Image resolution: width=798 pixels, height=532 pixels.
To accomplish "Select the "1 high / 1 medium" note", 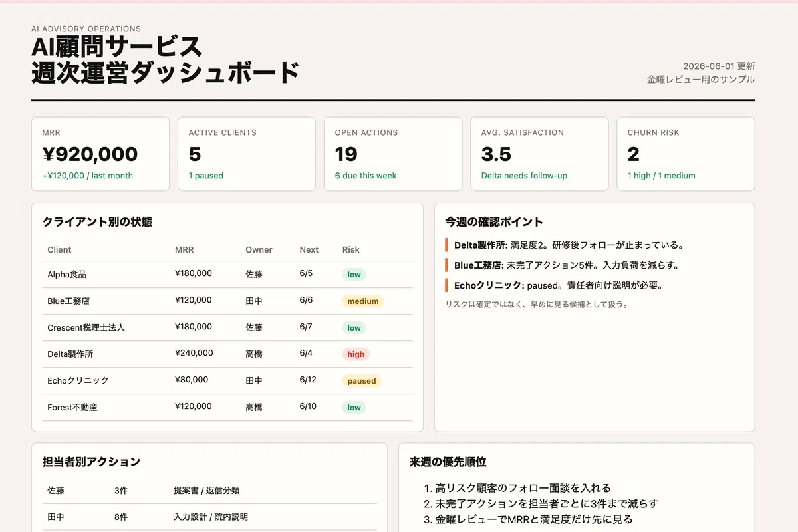I will click(661, 176).
